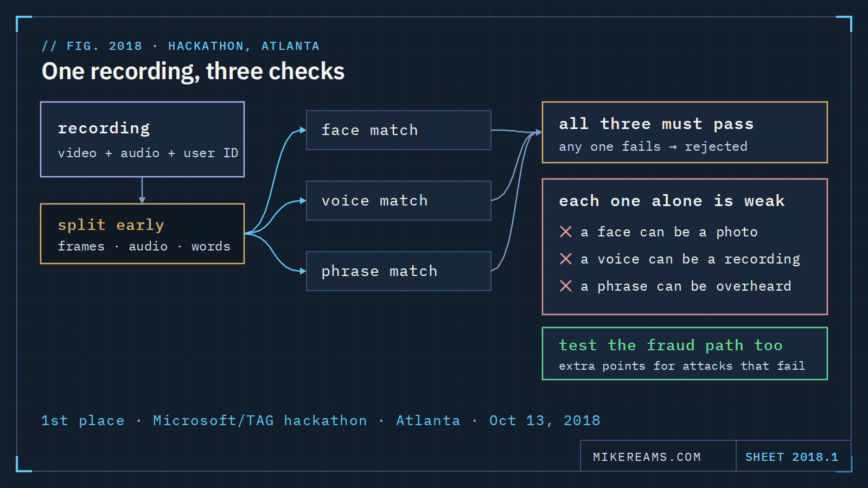Click the title 'One recording, three checks'
The image size is (868, 488).
193,72
